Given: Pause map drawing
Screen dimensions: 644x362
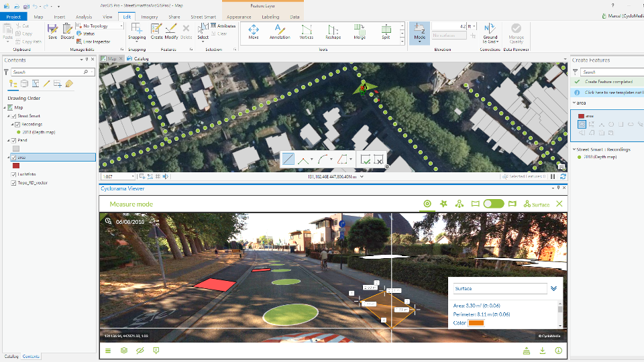Looking at the screenshot, I should [553, 176].
